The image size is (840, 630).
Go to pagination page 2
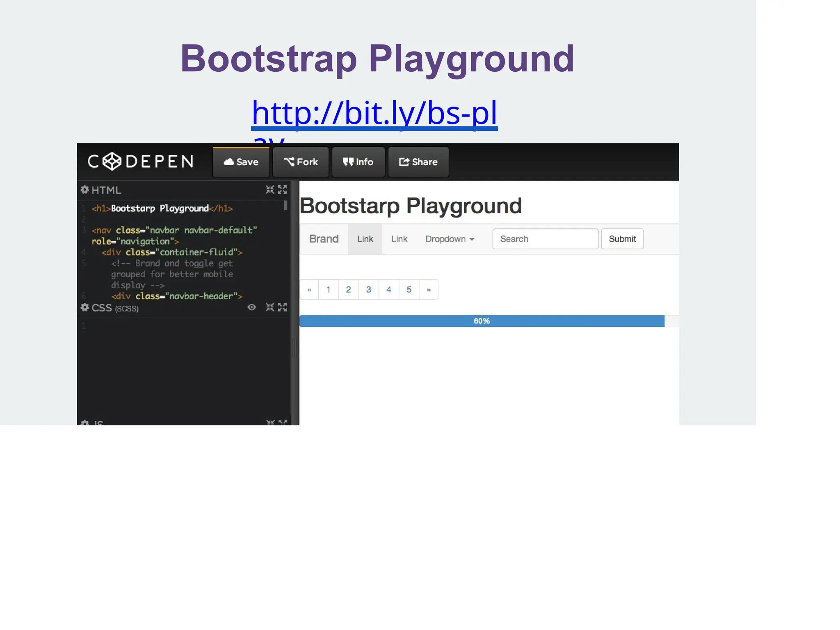349,290
